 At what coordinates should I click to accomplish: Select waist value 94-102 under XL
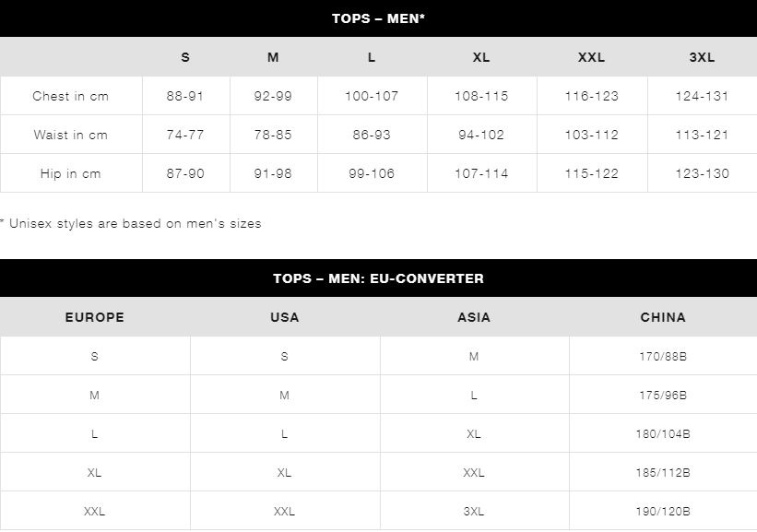(481, 135)
